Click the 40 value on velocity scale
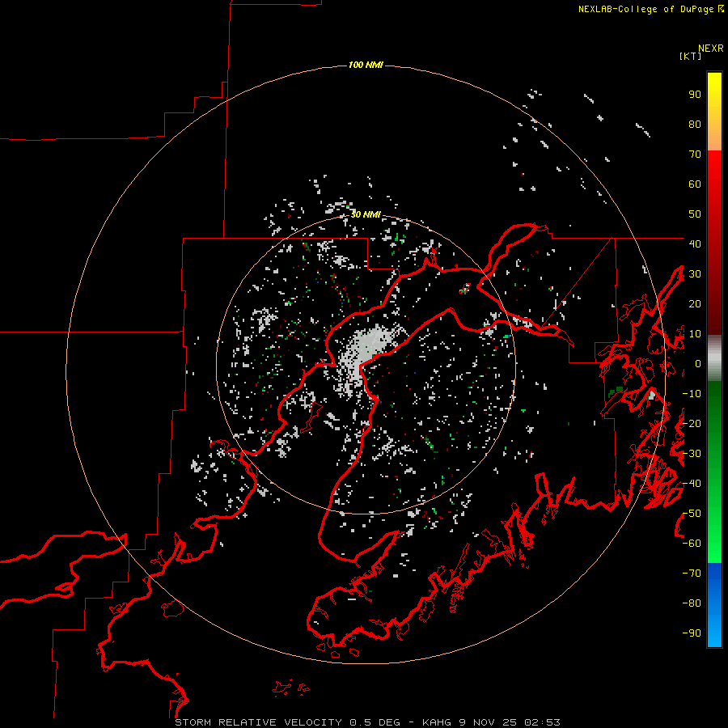Image resolution: width=728 pixels, height=728 pixels. pos(695,243)
